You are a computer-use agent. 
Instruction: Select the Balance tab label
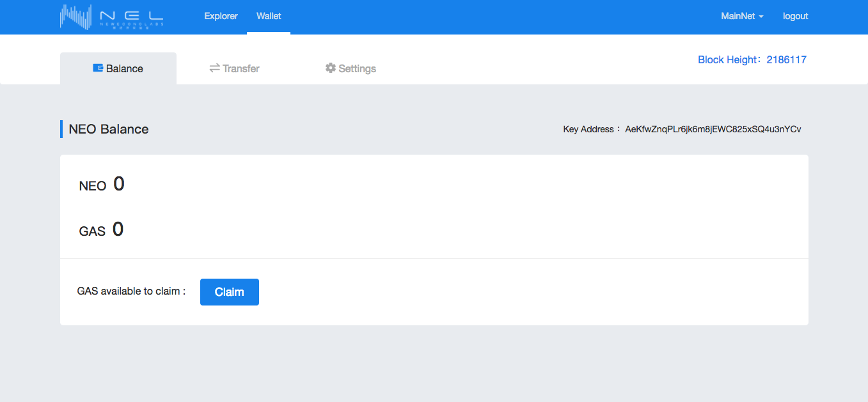125,68
